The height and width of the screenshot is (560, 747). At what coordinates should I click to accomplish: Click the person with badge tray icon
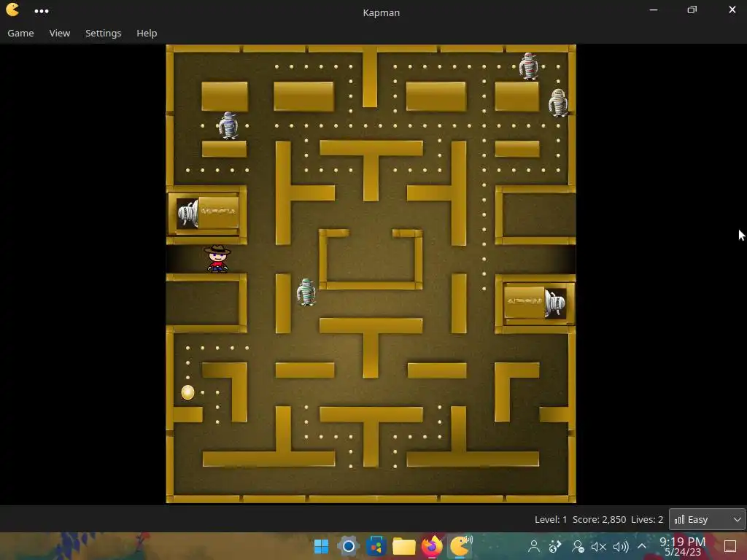(x=578, y=547)
